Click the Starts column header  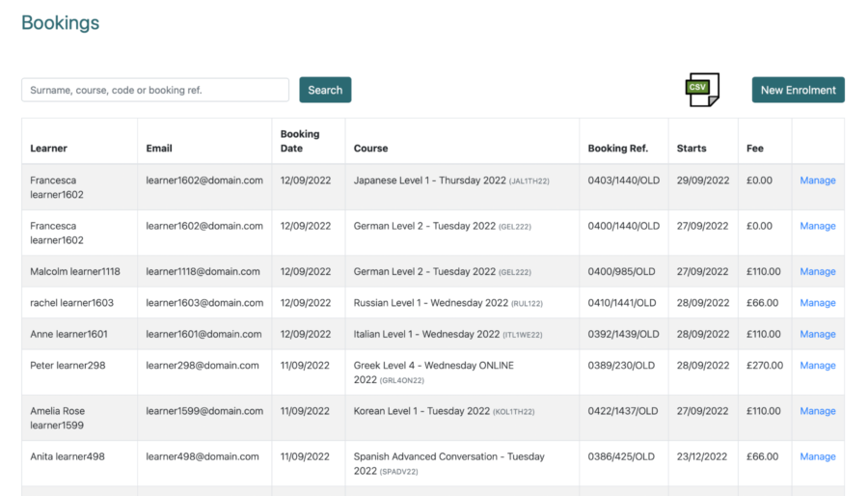[x=692, y=149]
